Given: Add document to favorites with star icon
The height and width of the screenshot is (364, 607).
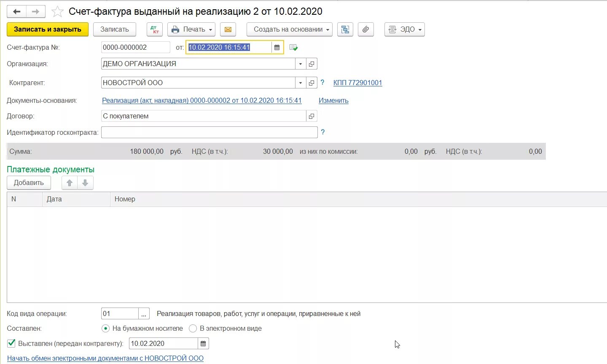Looking at the screenshot, I should click(x=57, y=11).
